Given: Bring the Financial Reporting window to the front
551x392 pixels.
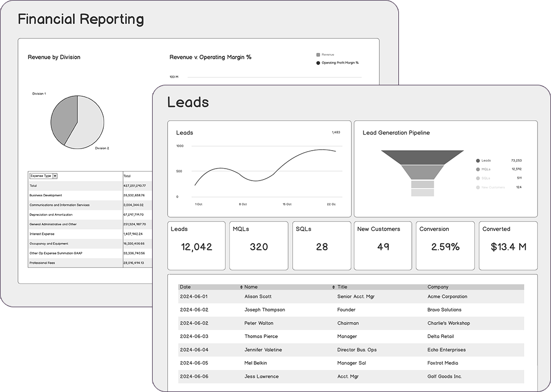Looking at the screenshot, I should tap(80, 19).
